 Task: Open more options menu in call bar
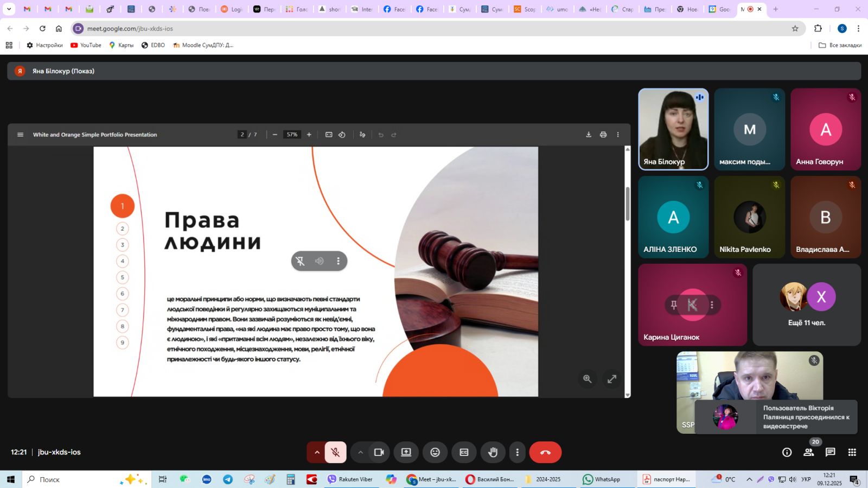pos(517,452)
